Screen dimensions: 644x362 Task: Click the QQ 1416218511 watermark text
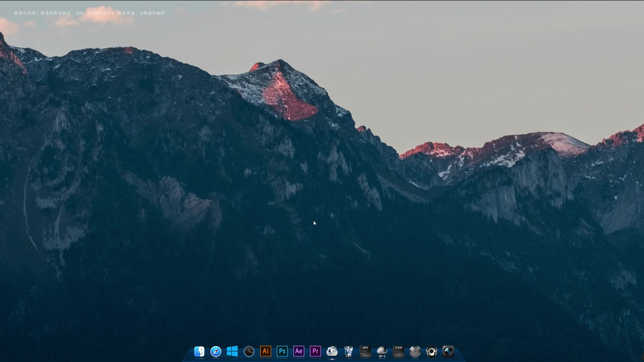tap(95, 13)
